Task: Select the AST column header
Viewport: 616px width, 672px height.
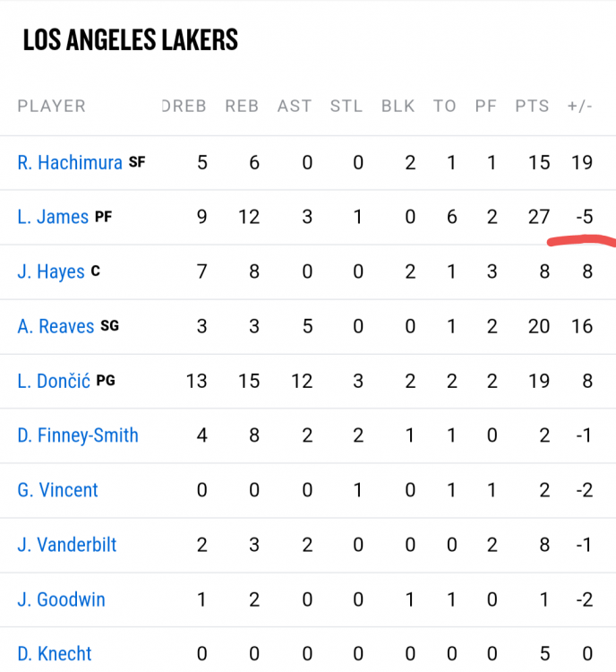Action: 295,106
